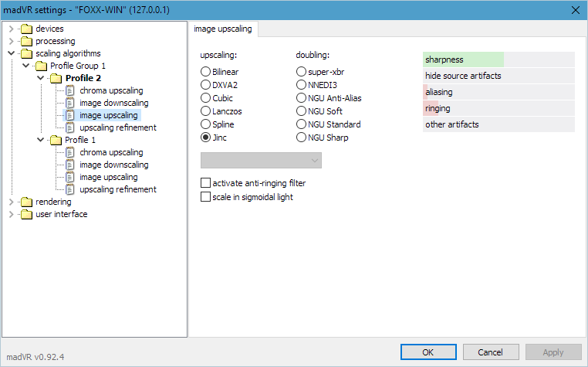Screen dimensions: 588x367
Task: Choose Cubic upscaling algorithm
Action: tap(205, 97)
